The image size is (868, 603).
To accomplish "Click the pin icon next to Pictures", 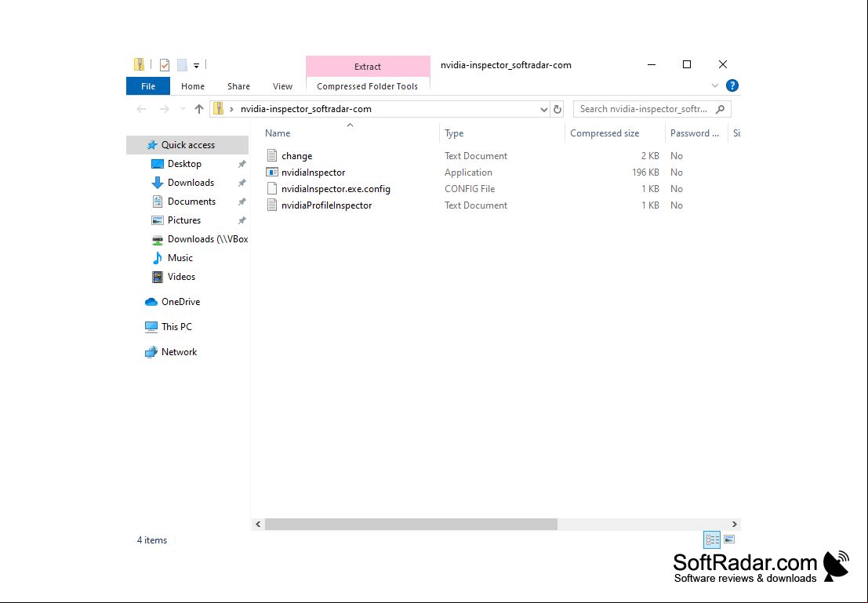I will [242, 220].
